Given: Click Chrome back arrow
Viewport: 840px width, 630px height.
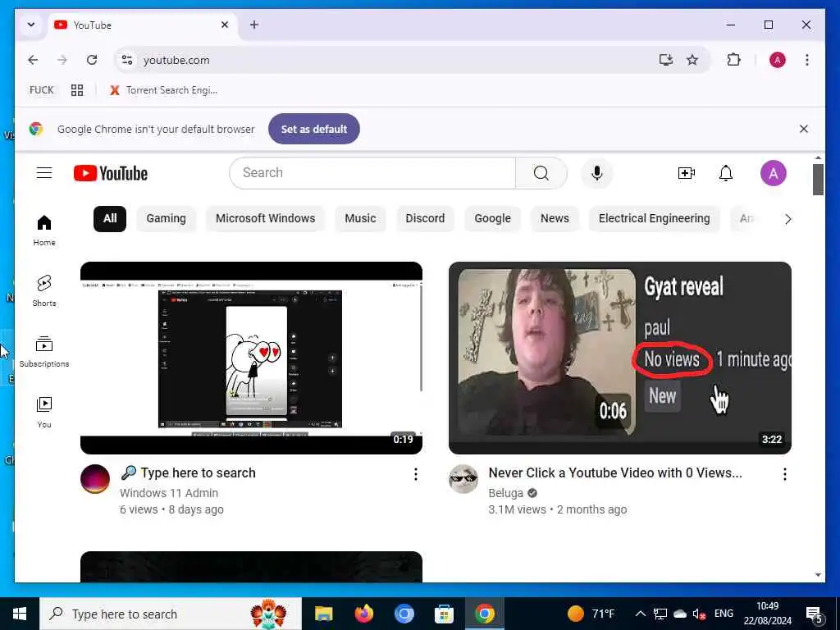Looking at the screenshot, I should point(33,60).
